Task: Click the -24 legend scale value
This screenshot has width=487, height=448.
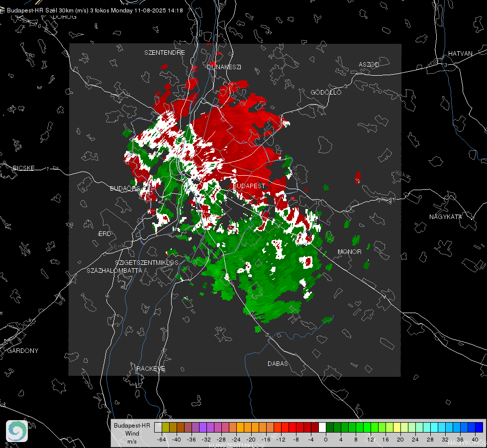Action: (x=236, y=440)
